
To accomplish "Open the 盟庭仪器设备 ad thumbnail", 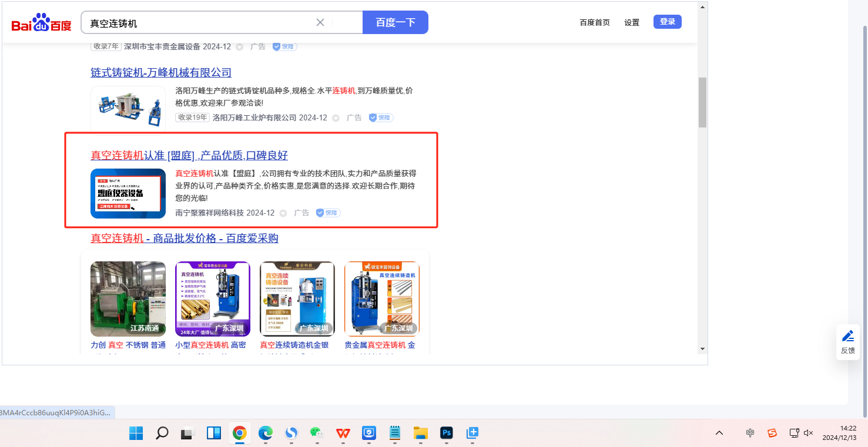I will [128, 193].
